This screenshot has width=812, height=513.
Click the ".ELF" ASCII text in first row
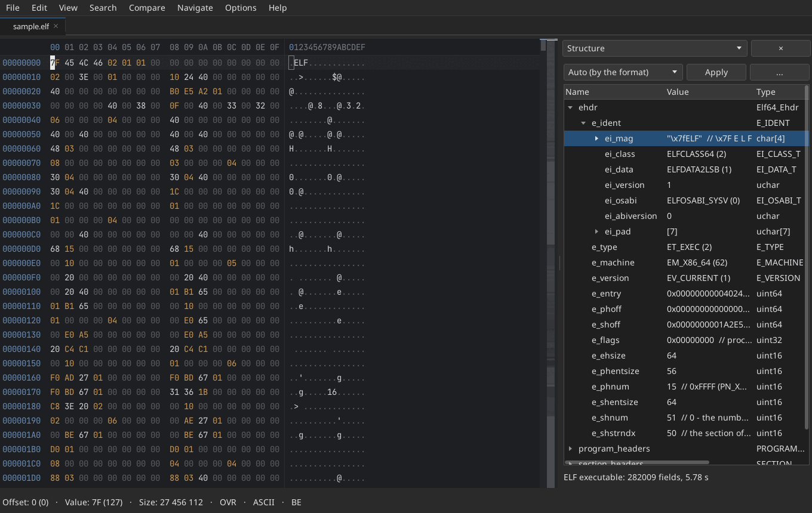point(299,63)
